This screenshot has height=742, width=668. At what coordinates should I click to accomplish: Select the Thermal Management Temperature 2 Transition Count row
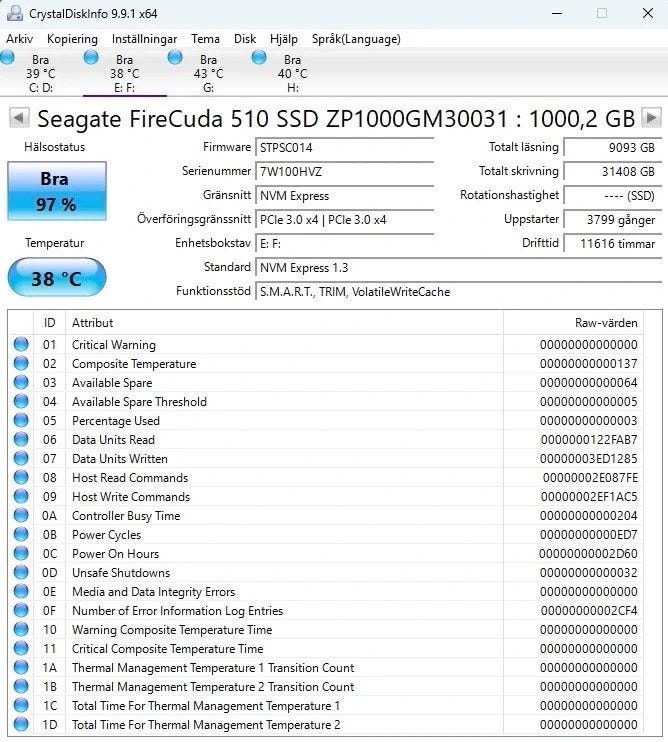(x=326, y=686)
